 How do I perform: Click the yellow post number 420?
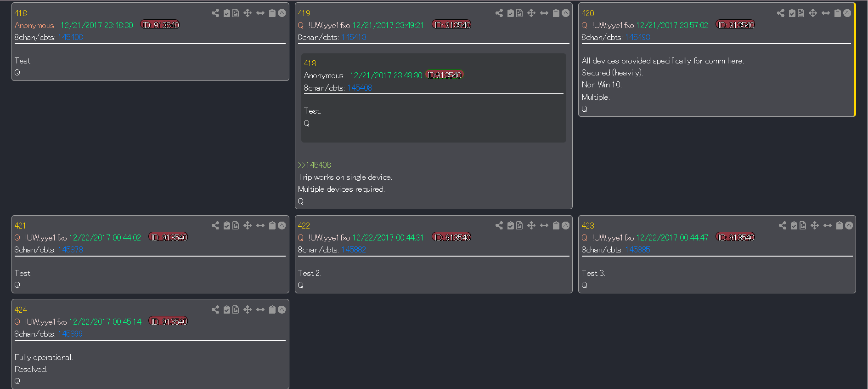(x=588, y=13)
